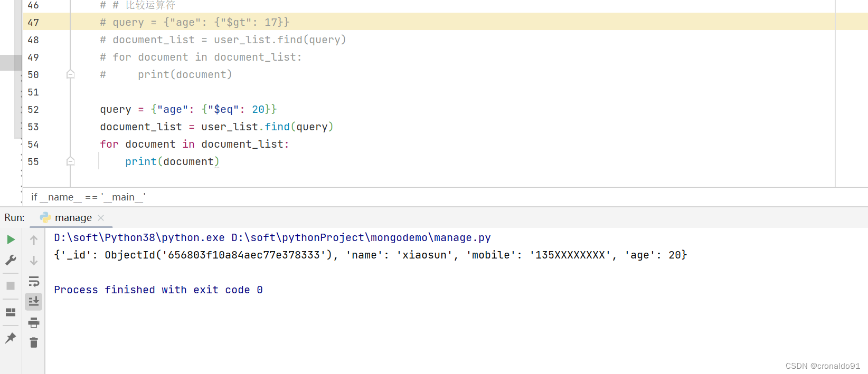The image size is (868, 374).
Task: Click the user_list.find(query) call on line 53
Action: click(x=267, y=127)
